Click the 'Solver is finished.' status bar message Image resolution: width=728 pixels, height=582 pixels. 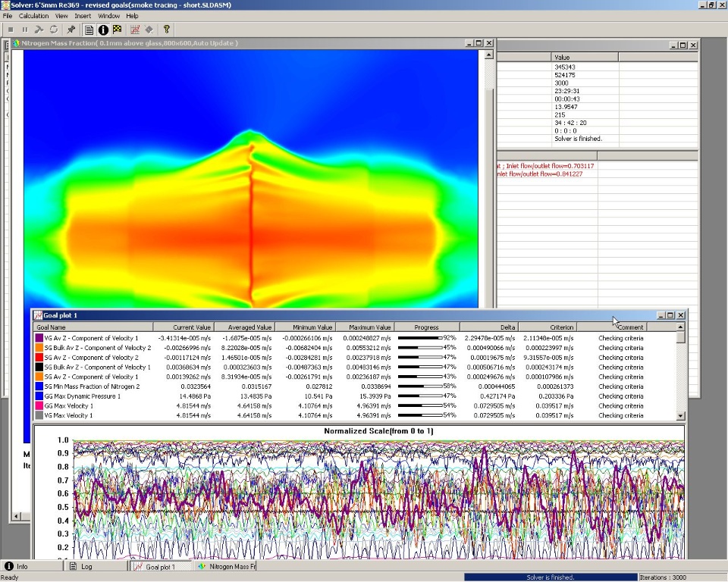[x=551, y=577]
